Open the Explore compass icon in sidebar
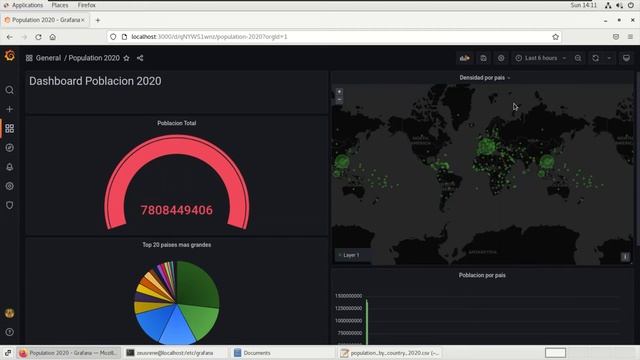Screen dimensions: 640x360 [9, 148]
